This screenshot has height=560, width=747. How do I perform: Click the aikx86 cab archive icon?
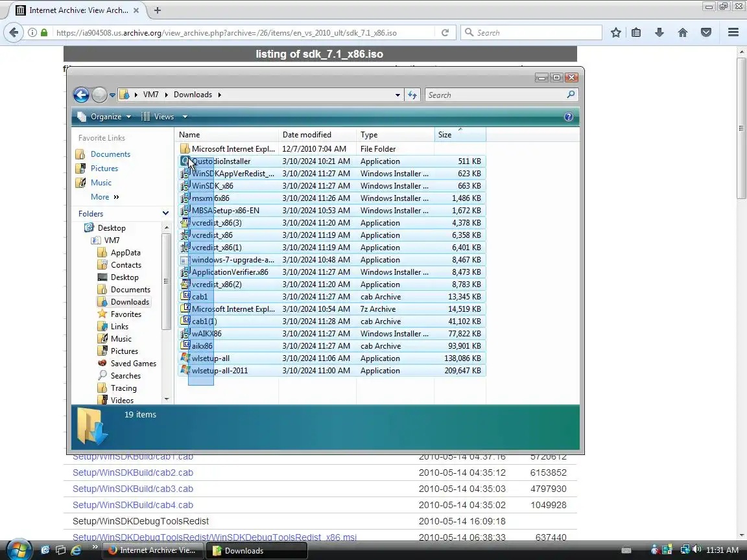[185, 346]
